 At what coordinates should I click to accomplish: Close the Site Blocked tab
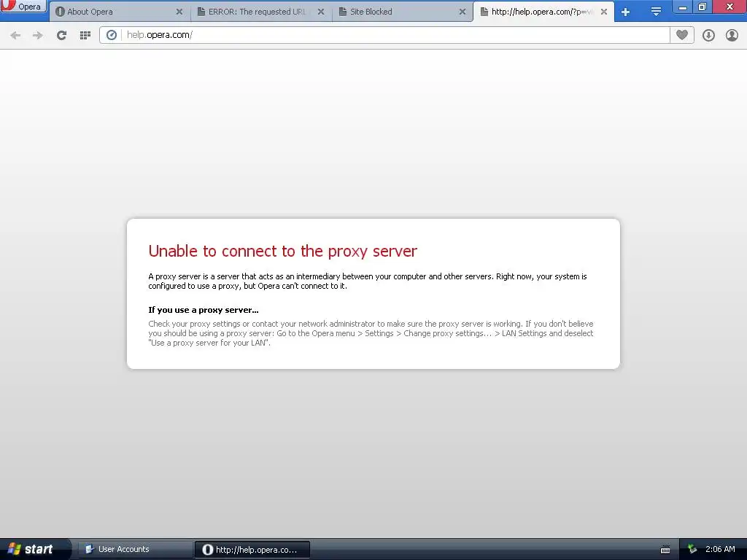462,12
